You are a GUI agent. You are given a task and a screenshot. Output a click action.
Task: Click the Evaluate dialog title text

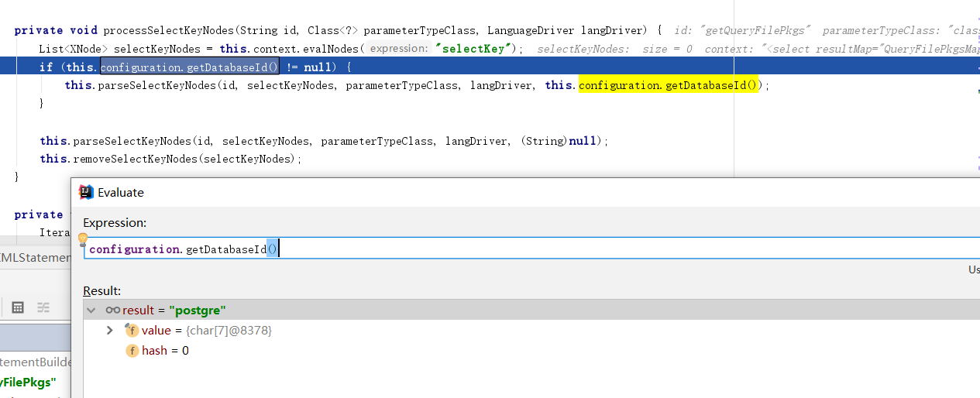(121, 192)
